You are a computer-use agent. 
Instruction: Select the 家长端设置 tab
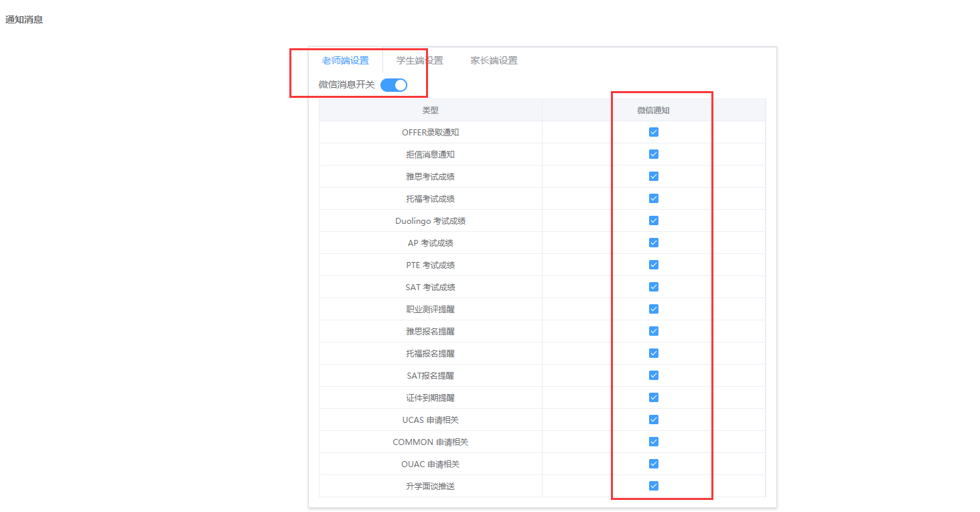coord(494,60)
